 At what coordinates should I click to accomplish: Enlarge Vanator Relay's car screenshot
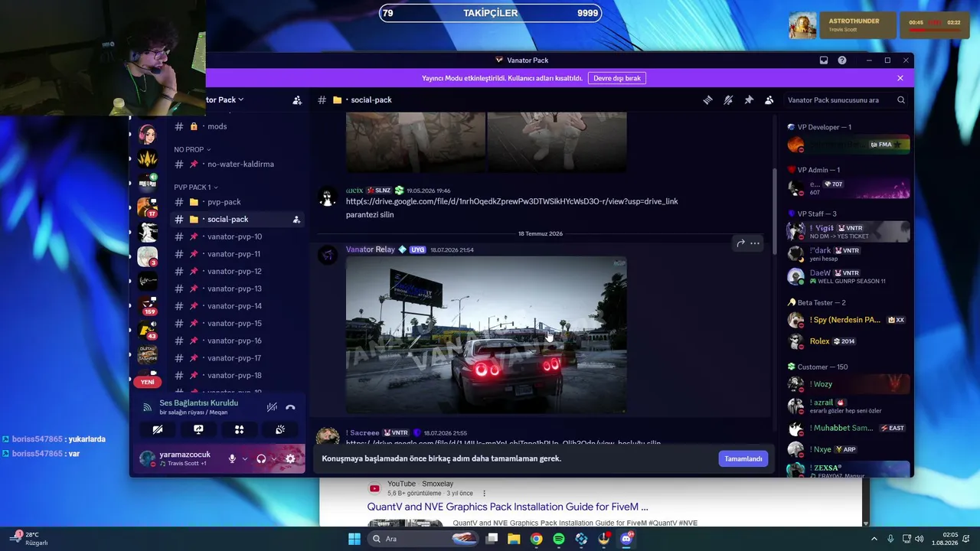tap(486, 335)
